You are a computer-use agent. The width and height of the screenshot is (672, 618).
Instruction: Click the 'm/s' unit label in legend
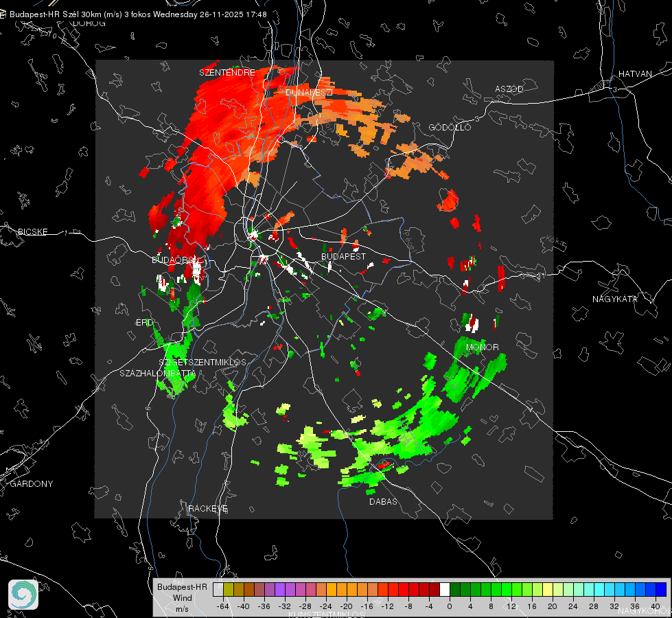pos(182,609)
